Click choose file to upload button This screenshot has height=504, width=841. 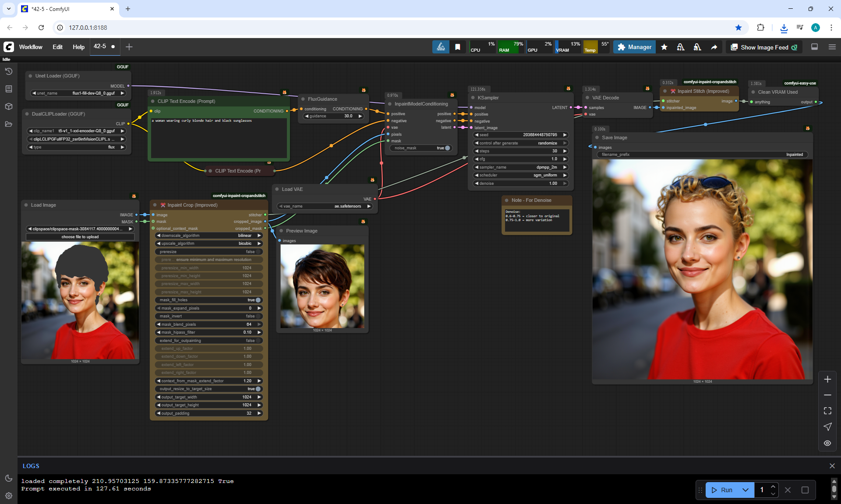point(80,237)
